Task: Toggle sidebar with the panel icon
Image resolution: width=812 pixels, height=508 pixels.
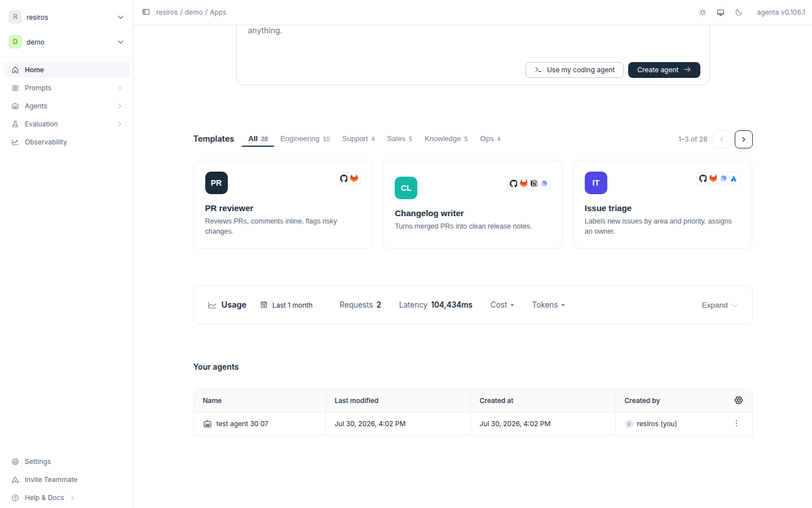Action: click(146, 12)
